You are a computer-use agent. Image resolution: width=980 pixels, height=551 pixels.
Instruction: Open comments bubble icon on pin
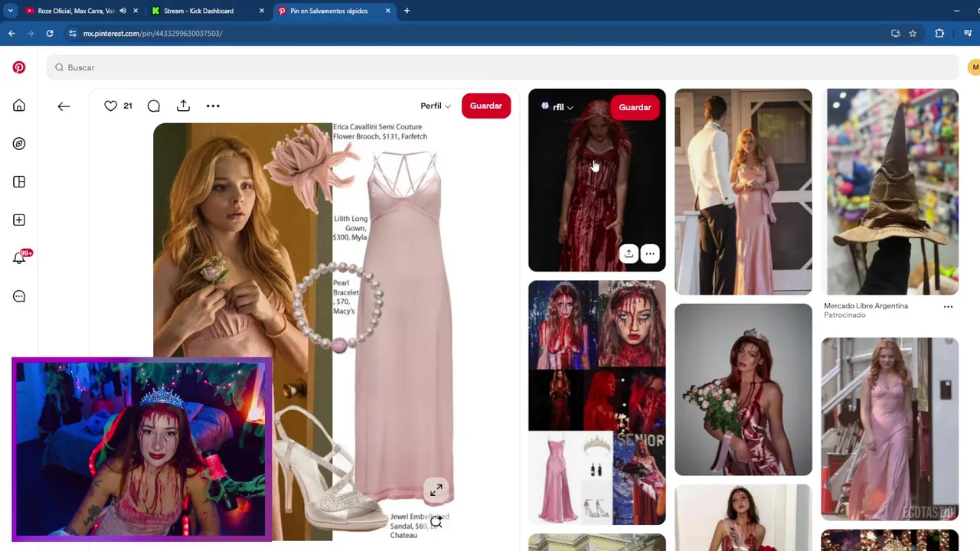pos(154,106)
